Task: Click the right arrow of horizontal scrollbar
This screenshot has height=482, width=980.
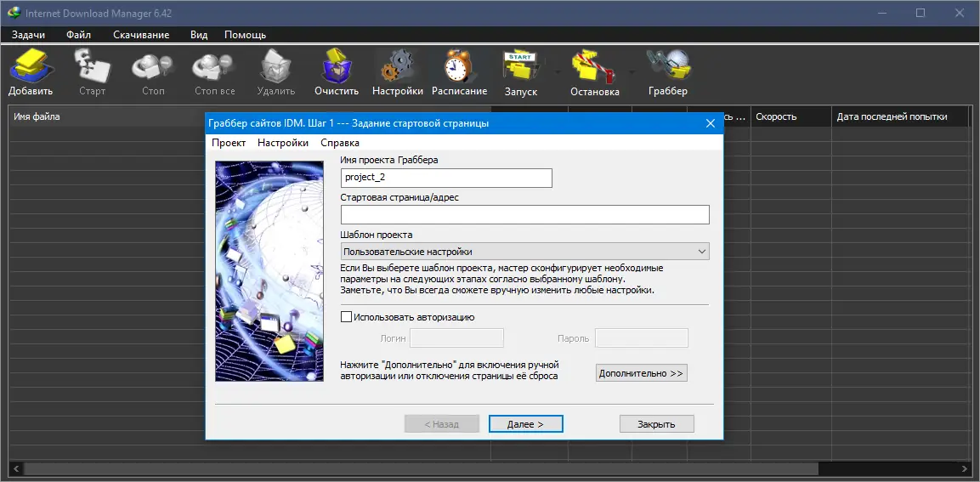Action: (x=963, y=468)
